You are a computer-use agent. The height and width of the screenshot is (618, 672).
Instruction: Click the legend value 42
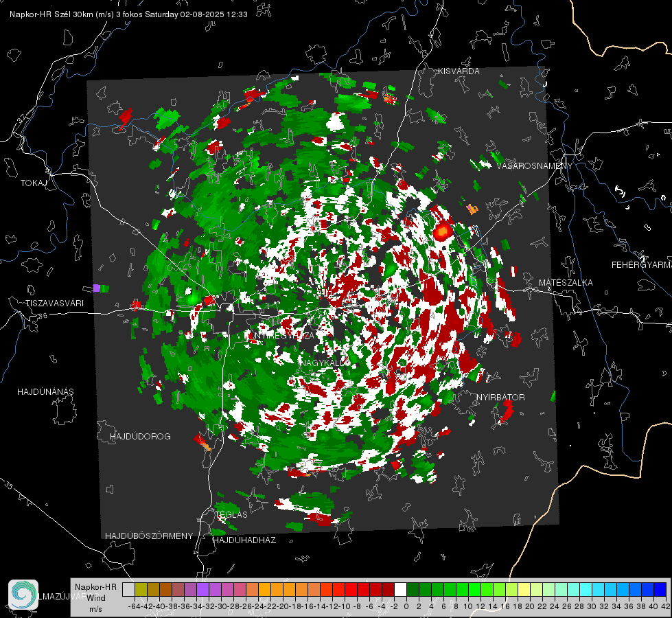coord(665,606)
